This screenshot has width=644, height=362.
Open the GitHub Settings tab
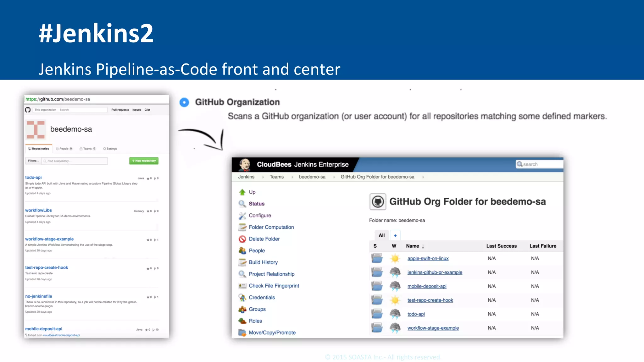pos(110,149)
